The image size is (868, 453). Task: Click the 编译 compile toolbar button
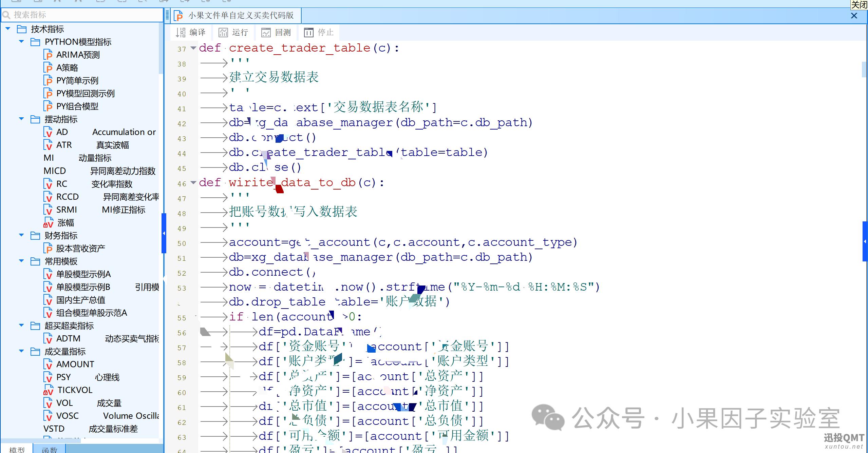(x=191, y=33)
